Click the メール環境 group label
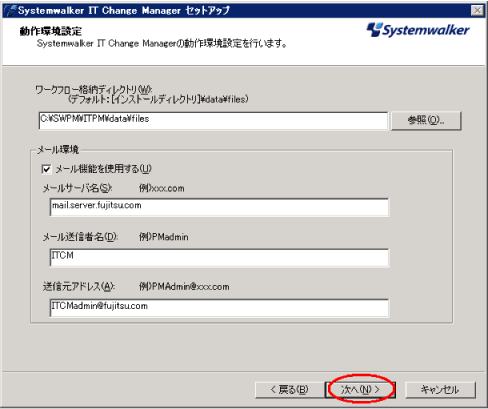 58,150
